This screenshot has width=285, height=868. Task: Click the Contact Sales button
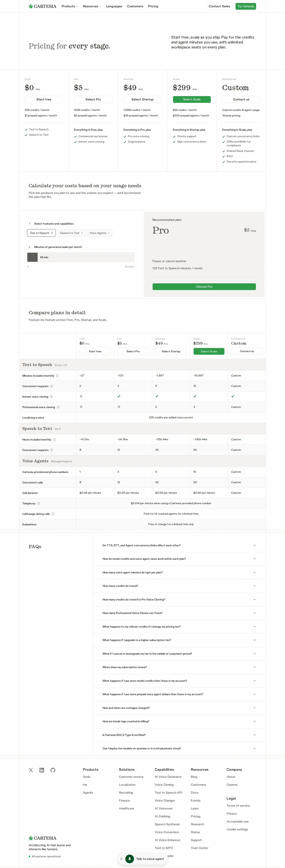coord(219,6)
